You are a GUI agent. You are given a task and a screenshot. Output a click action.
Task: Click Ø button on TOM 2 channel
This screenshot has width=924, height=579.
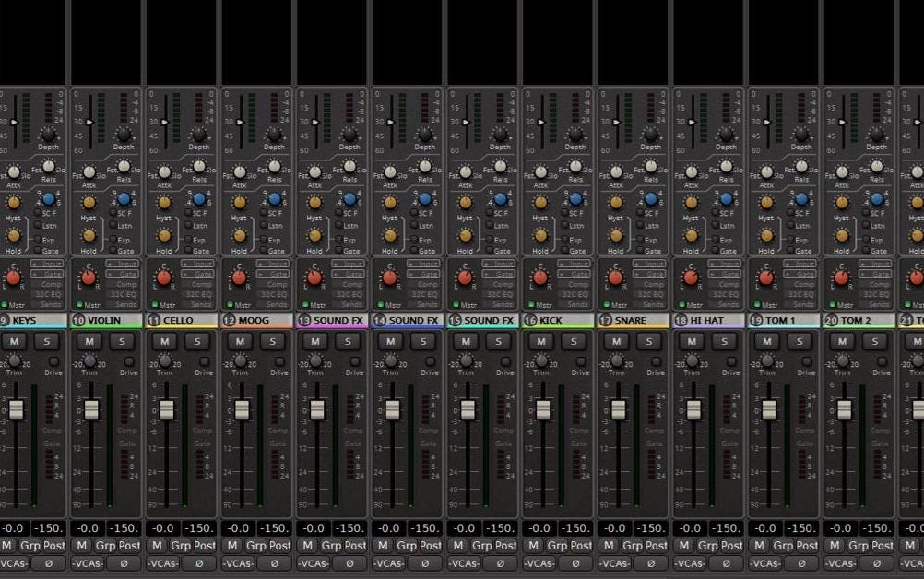877,563
